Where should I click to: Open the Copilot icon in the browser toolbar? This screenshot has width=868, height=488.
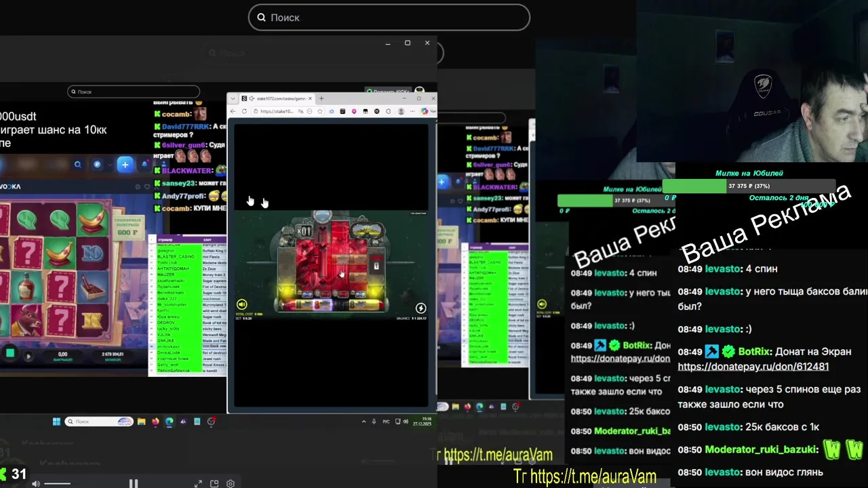(x=426, y=111)
